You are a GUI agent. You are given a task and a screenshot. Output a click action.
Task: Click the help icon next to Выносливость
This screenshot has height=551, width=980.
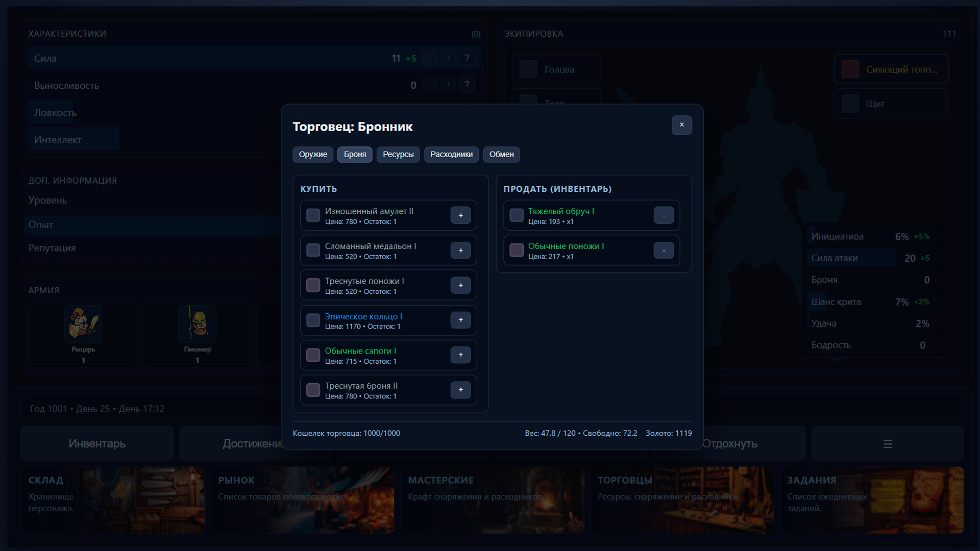(467, 85)
